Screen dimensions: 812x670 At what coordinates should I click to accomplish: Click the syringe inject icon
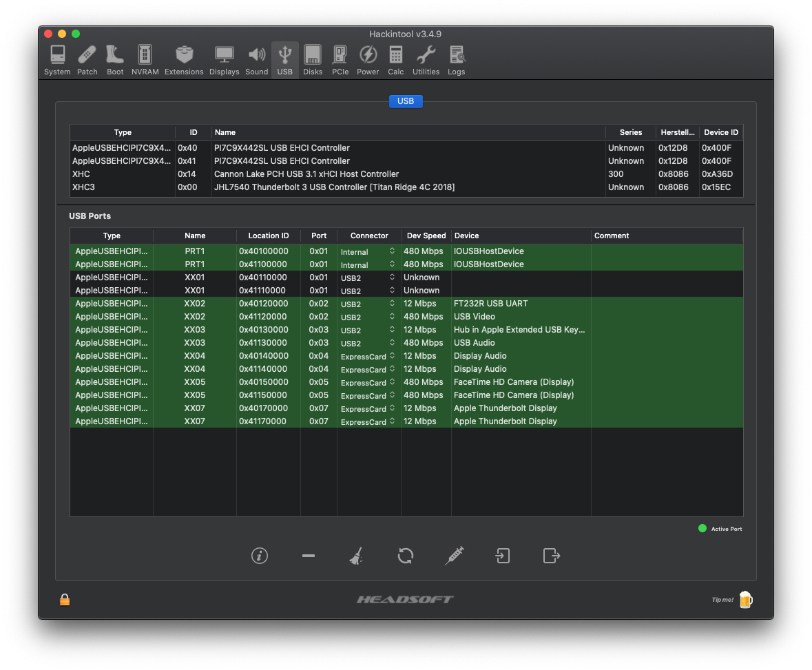pyautogui.click(x=454, y=556)
